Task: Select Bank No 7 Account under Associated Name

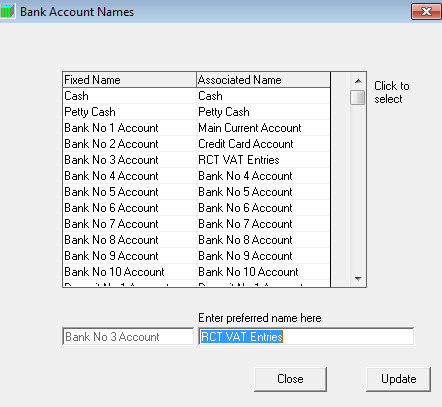Action: 263,224
